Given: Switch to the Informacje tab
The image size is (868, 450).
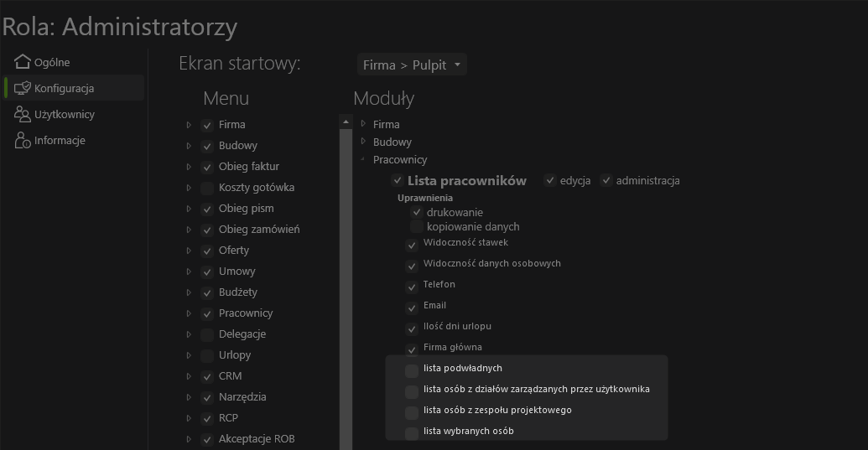Looking at the screenshot, I should pos(74,140).
